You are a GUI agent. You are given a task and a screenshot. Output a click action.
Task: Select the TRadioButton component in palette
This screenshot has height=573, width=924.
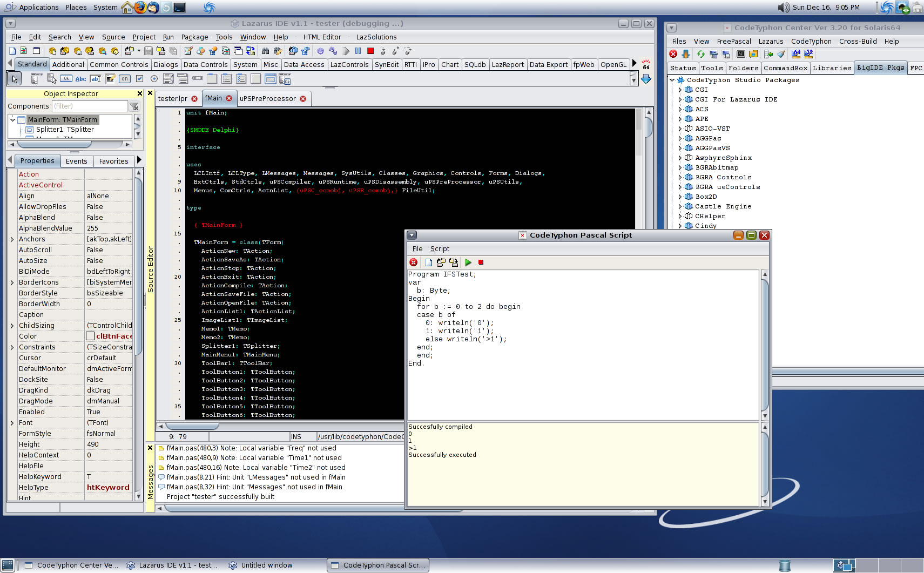(x=154, y=79)
